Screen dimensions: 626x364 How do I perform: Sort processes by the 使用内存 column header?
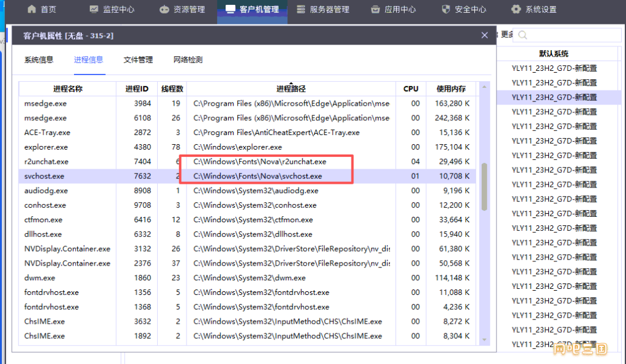(451, 89)
